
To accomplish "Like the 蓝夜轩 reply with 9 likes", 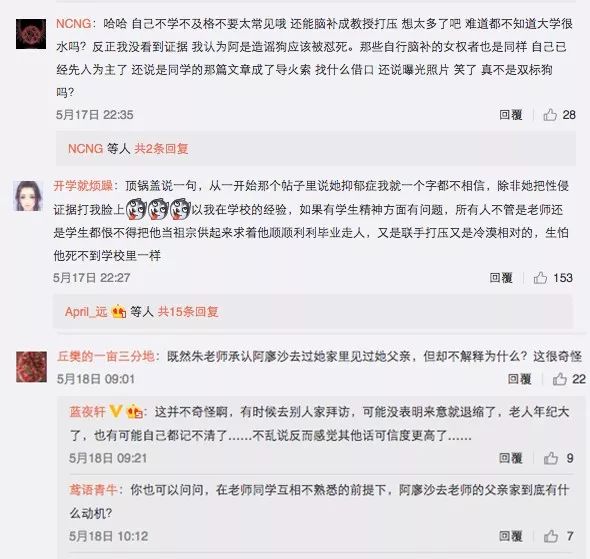I will 551,458.
